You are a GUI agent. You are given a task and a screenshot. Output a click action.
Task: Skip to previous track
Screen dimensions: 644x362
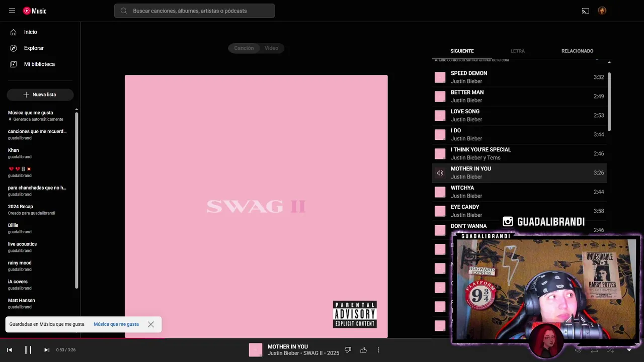point(9,350)
